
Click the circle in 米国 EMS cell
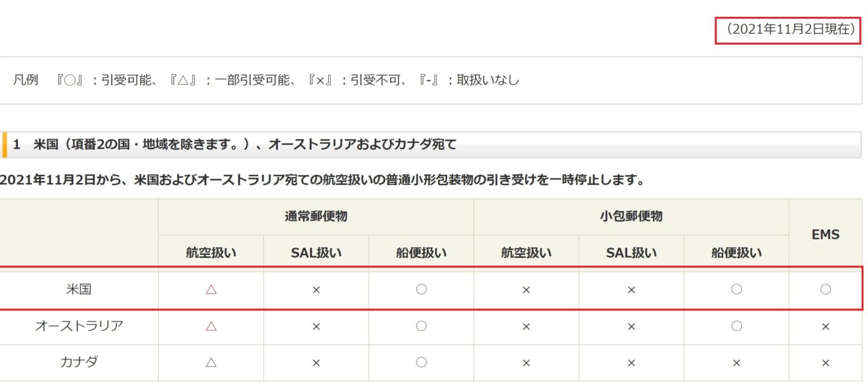click(x=825, y=289)
